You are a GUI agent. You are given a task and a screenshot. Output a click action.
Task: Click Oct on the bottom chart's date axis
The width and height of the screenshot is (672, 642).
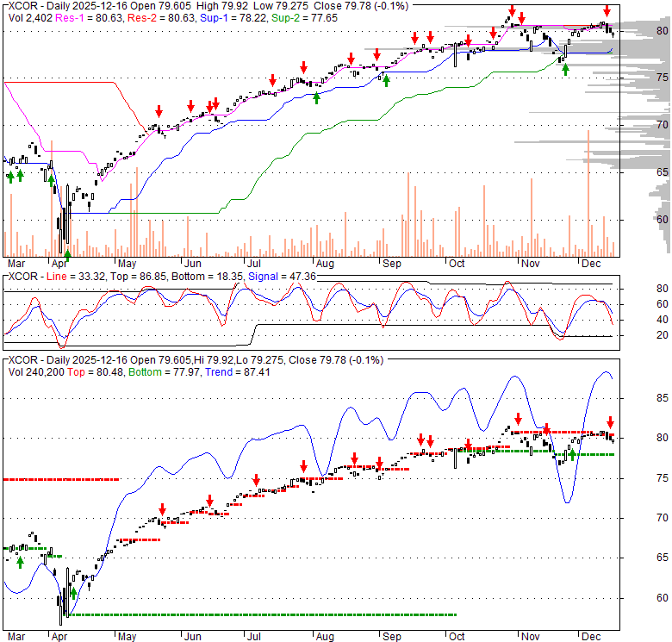[457, 637]
